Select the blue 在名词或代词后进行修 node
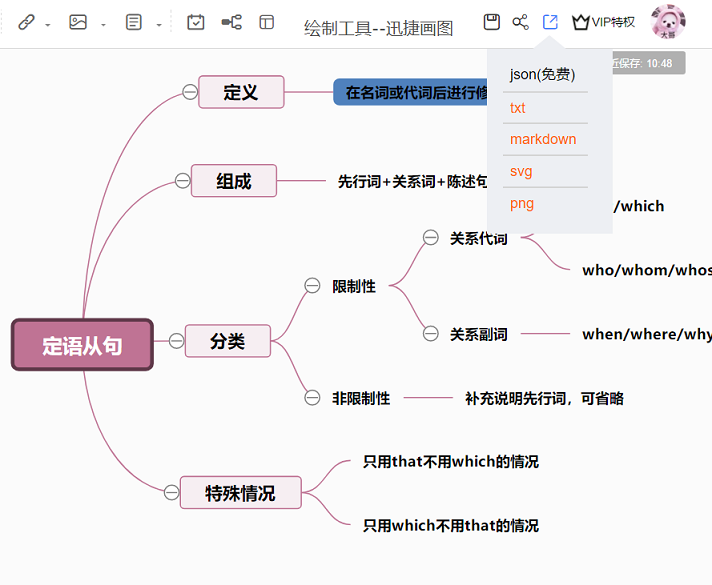 (x=410, y=92)
